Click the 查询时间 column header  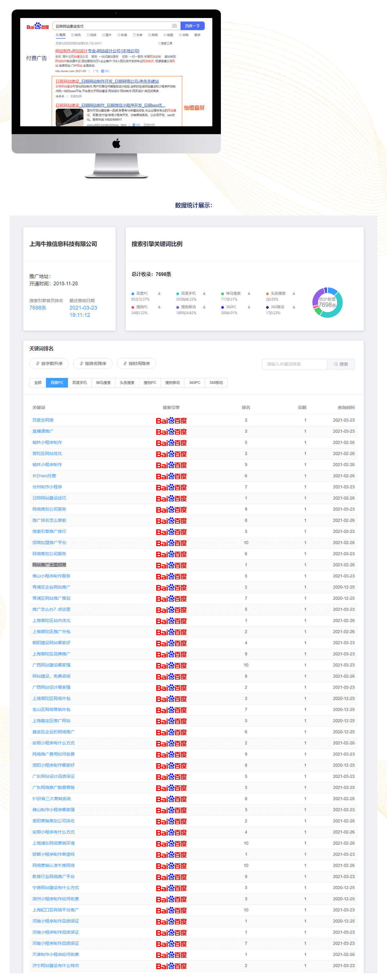point(346,408)
